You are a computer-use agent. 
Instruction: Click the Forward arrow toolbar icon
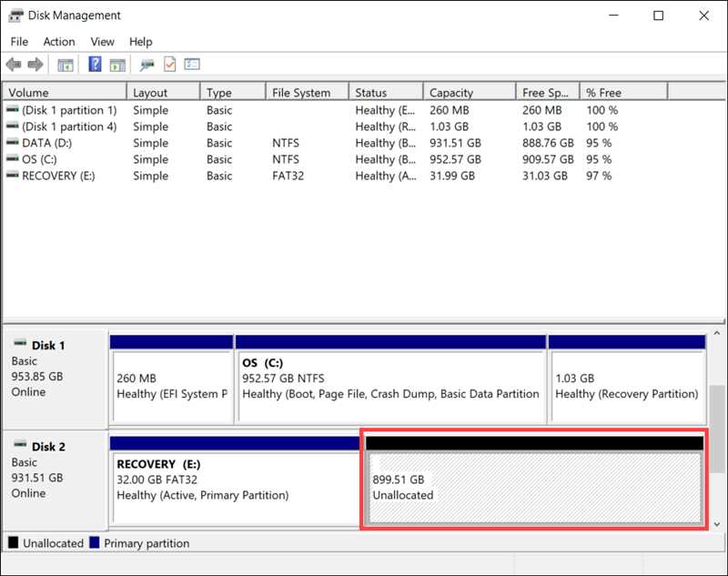(35, 65)
